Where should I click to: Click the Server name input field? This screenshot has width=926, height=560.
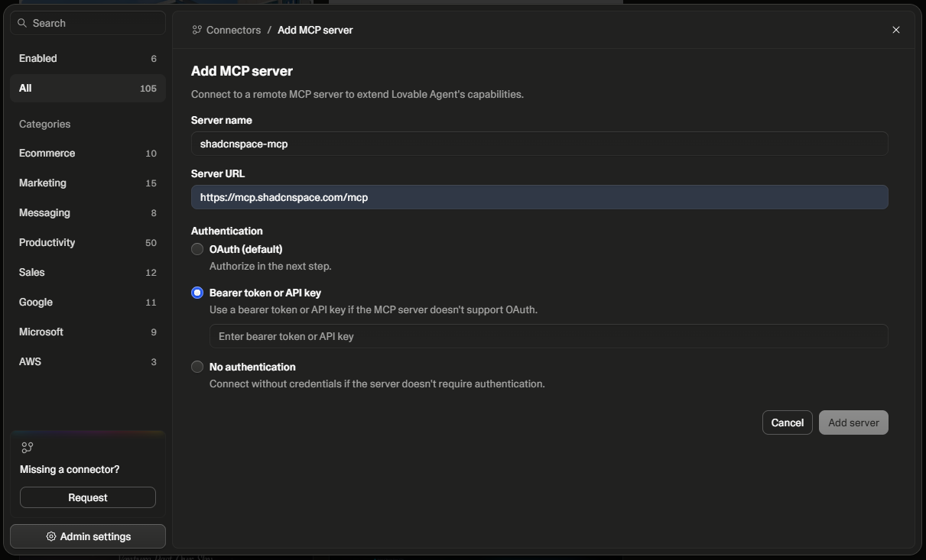539,144
